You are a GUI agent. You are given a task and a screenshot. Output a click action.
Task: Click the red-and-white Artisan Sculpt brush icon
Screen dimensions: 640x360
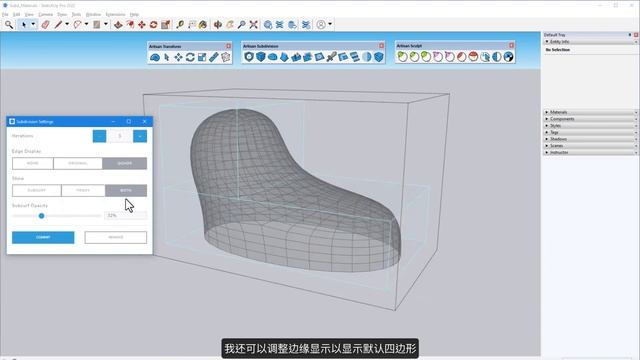coord(473,57)
